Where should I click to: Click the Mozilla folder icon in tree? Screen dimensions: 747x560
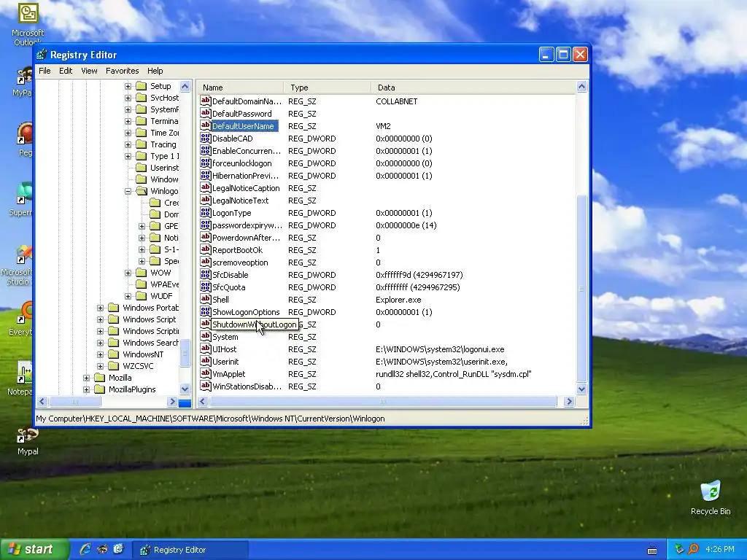point(99,378)
